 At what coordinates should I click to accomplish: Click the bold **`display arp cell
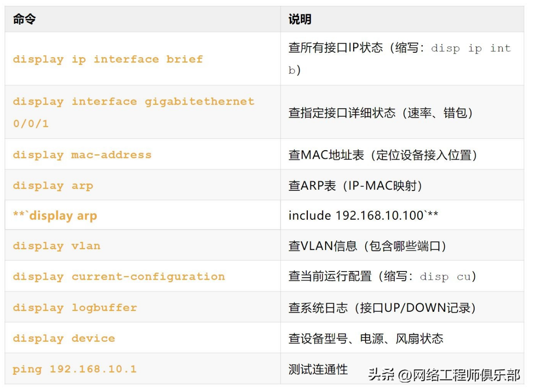(x=55, y=216)
